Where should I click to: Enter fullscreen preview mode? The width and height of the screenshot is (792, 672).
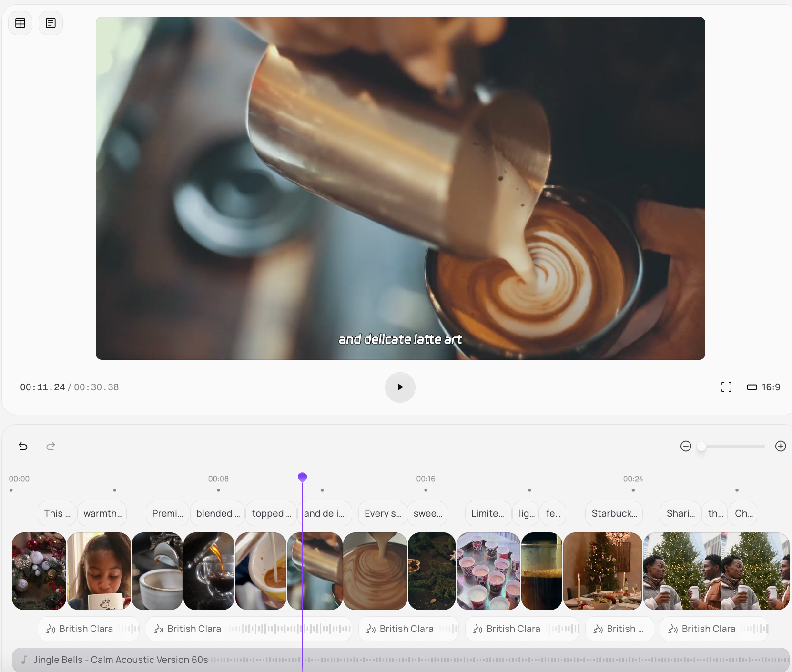[726, 387]
